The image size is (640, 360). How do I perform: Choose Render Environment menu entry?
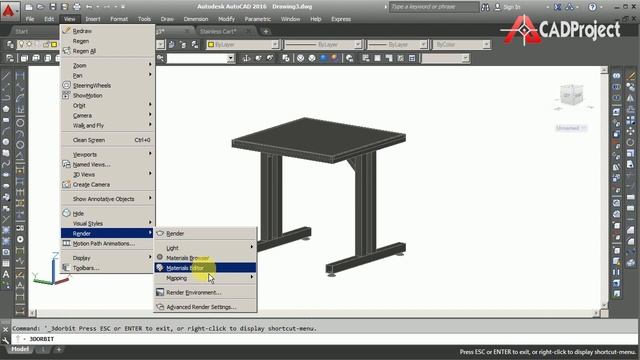[206, 292]
